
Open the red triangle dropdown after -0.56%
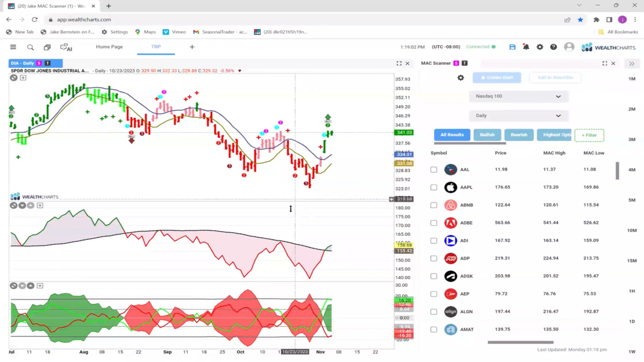click(x=239, y=71)
